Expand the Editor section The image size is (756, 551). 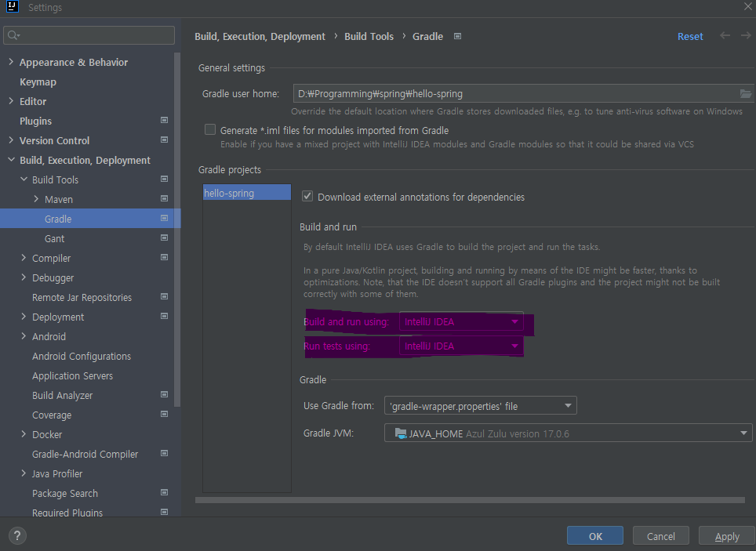(11, 101)
